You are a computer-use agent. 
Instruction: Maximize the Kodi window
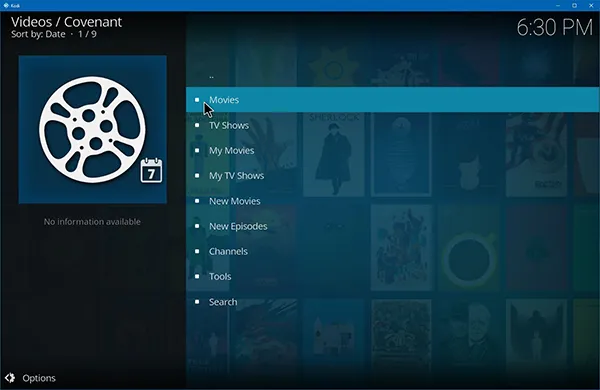point(574,5)
